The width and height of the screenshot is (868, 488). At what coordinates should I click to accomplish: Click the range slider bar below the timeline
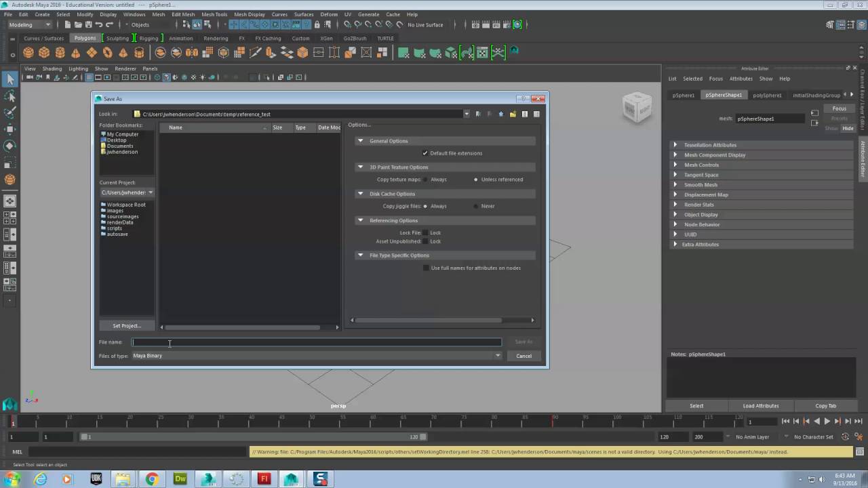254,437
